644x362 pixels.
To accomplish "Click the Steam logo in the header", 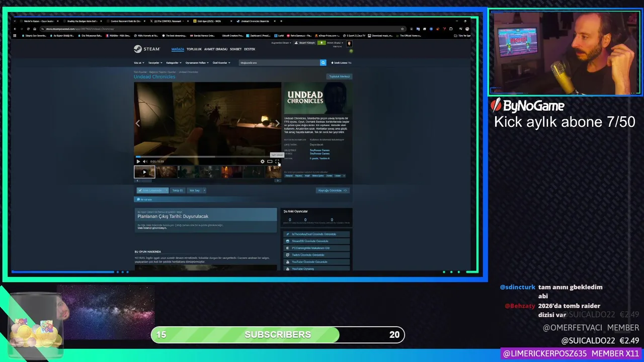I will pos(146,49).
